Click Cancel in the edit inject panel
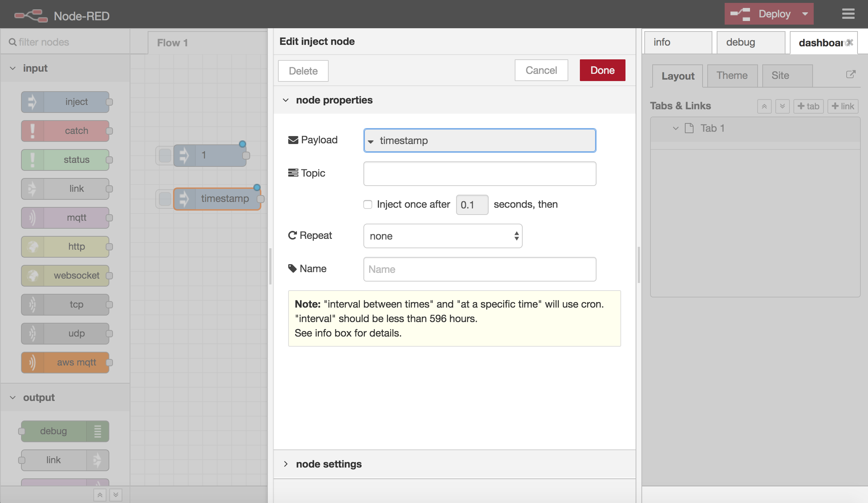Image resolution: width=868 pixels, height=503 pixels. 541,70
